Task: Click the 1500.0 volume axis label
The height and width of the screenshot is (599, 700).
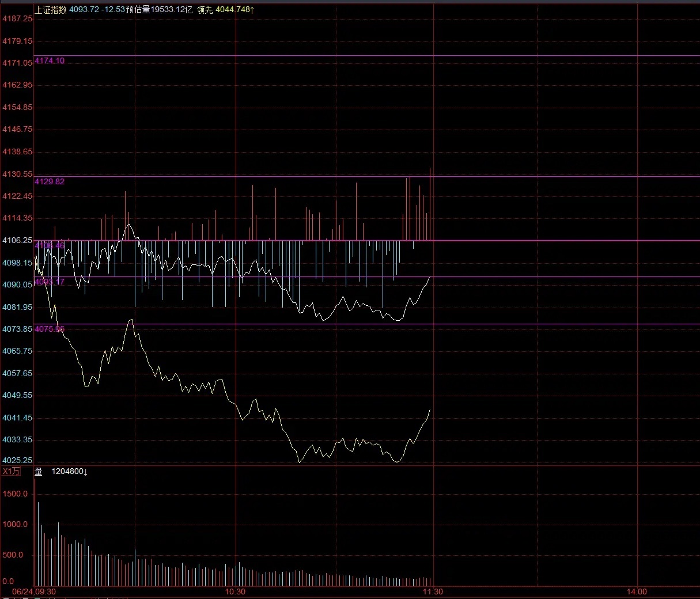Action: [15, 494]
